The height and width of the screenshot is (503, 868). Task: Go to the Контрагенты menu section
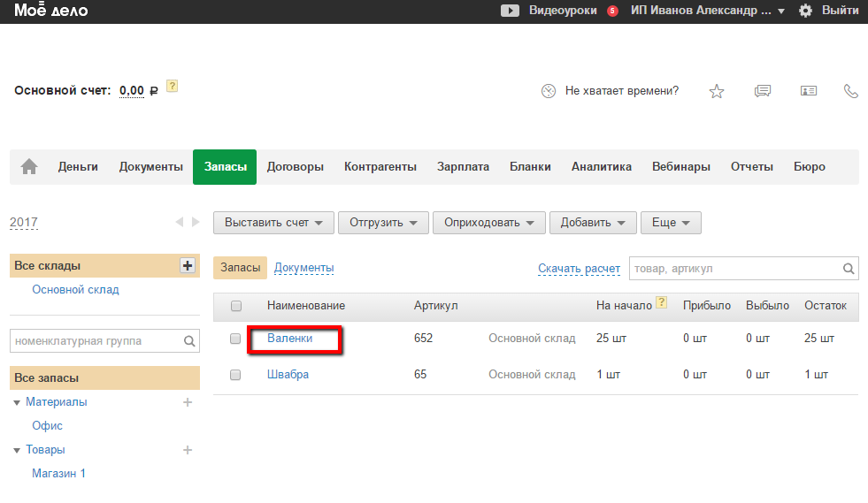point(380,166)
